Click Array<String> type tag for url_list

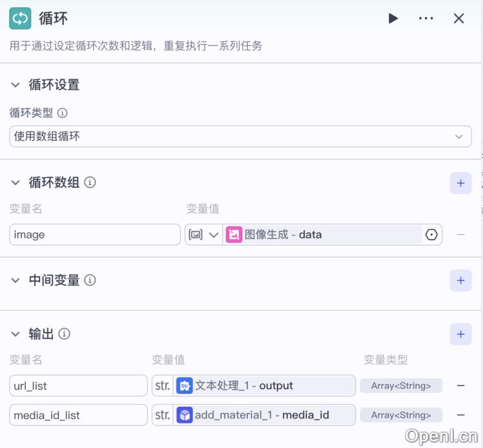pyautogui.click(x=401, y=385)
